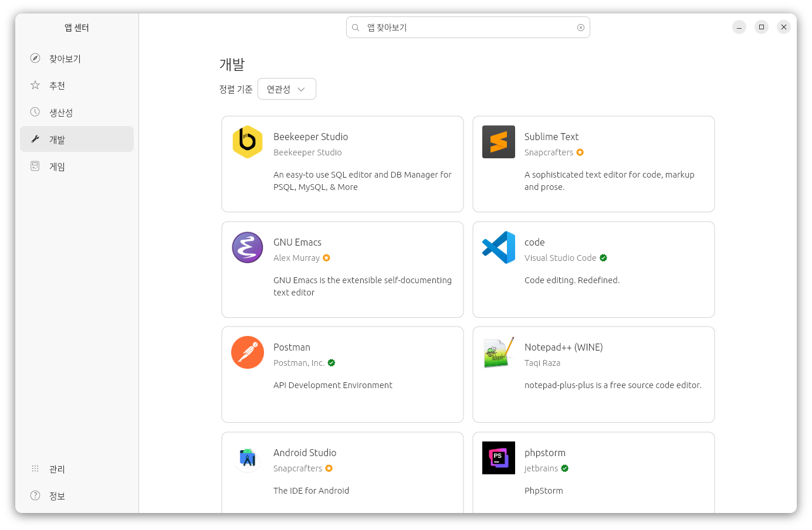
Task: Switch to the 생산성 category
Action: pyautogui.click(x=77, y=113)
